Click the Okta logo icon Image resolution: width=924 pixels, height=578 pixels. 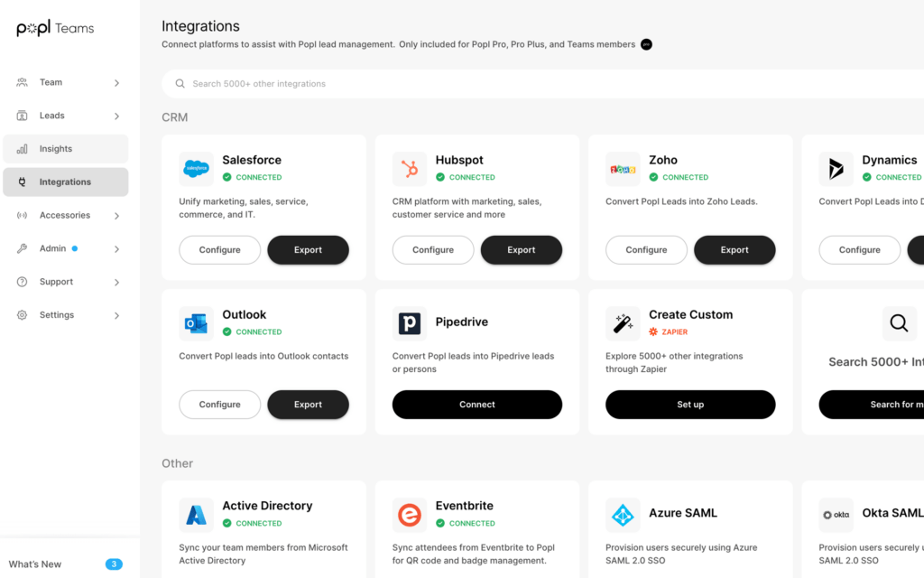[x=836, y=514]
